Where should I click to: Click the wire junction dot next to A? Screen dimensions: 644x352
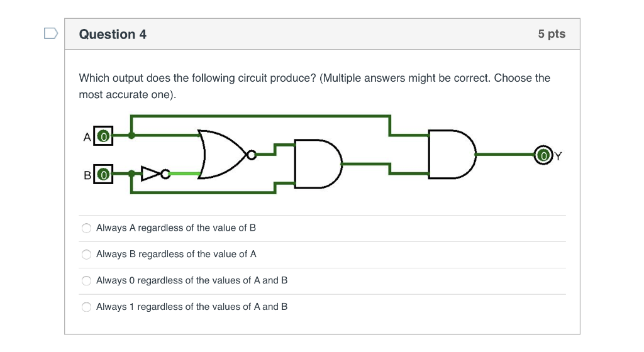[131, 135]
